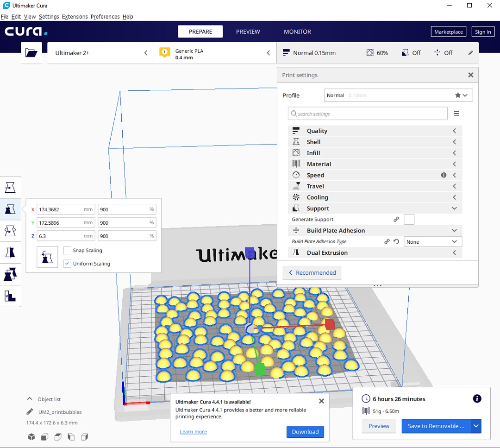This screenshot has height=448, width=500.
Task: Click the Recommended button
Action: point(312,273)
